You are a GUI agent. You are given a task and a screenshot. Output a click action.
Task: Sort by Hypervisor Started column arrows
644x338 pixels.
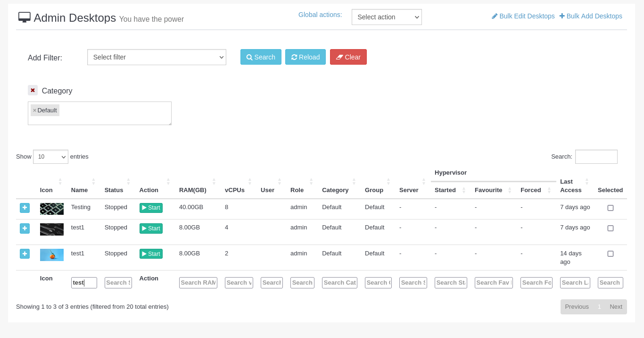coord(463,190)
